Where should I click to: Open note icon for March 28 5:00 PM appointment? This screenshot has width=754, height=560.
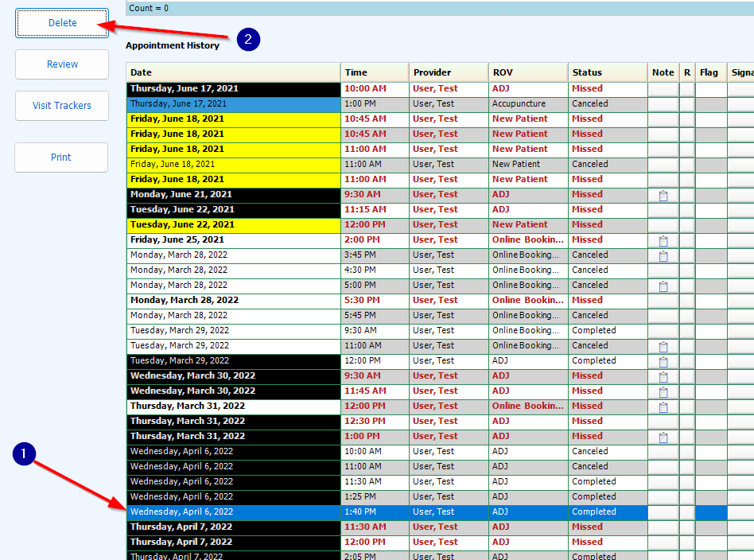tap(663, 286)
